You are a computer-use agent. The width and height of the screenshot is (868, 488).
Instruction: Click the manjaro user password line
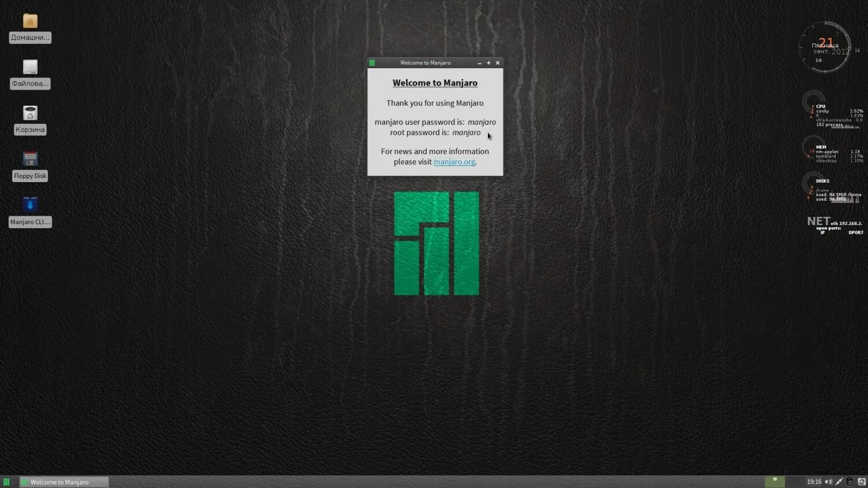(435, 122)
